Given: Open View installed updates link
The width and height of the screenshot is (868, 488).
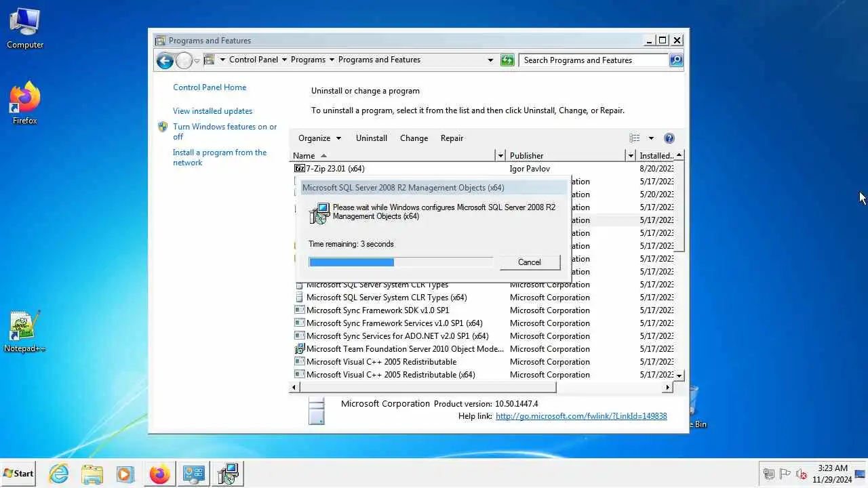Looking at the screenshot, I should [x=212, y=111].
